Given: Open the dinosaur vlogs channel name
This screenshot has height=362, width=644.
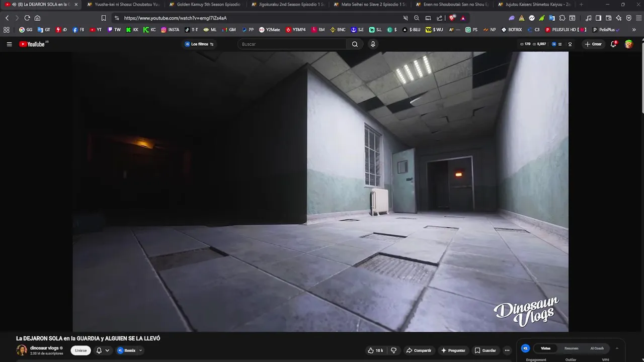Looking at the screenshot, I should pos(44,348).
